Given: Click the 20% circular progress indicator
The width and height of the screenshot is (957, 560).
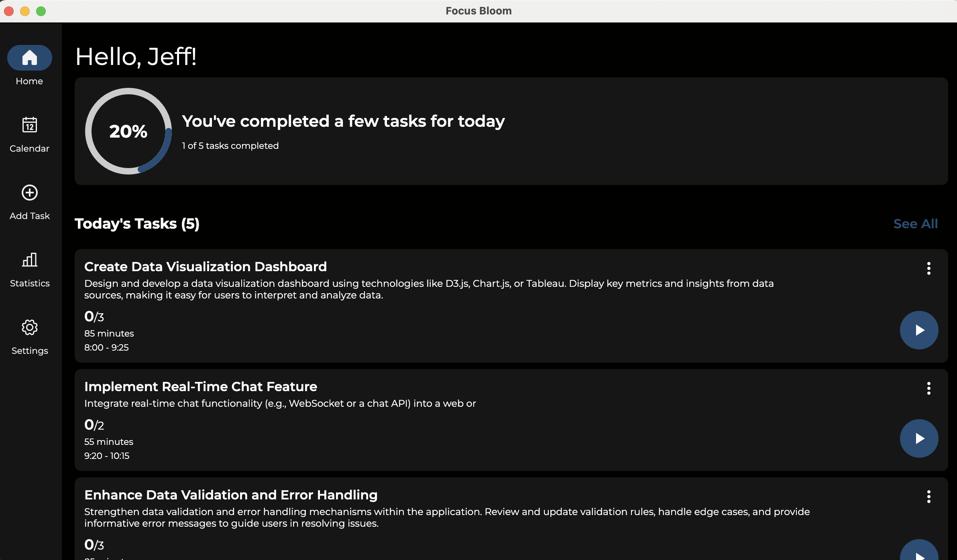Looking at the screenshot, I should point(128,131).
